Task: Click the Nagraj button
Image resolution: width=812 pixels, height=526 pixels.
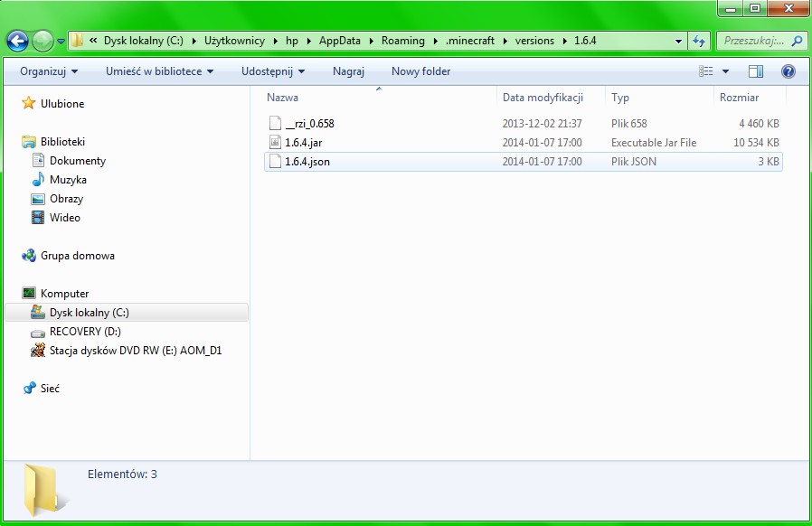Action: 348,71
